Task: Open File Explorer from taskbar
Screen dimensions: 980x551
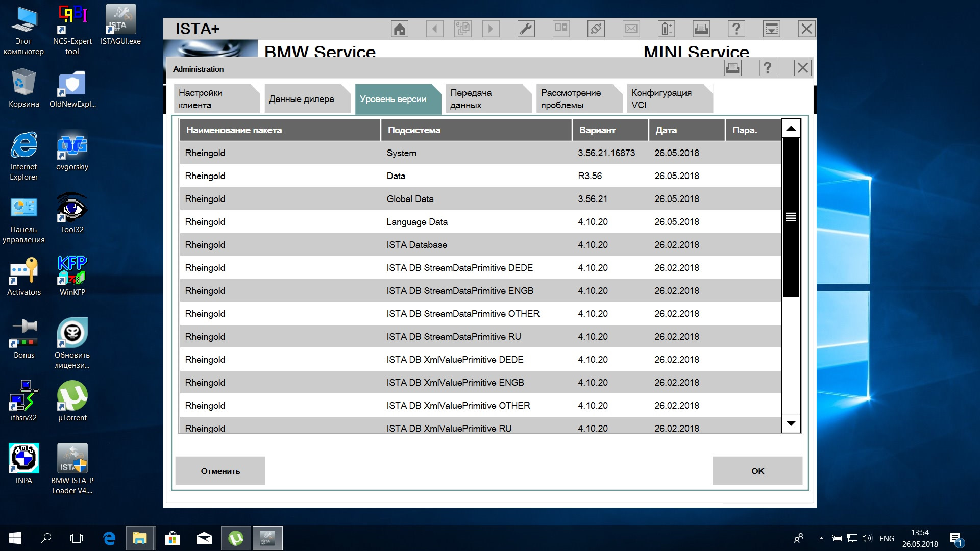Action: pyautogui.click(x=140, y=538)
